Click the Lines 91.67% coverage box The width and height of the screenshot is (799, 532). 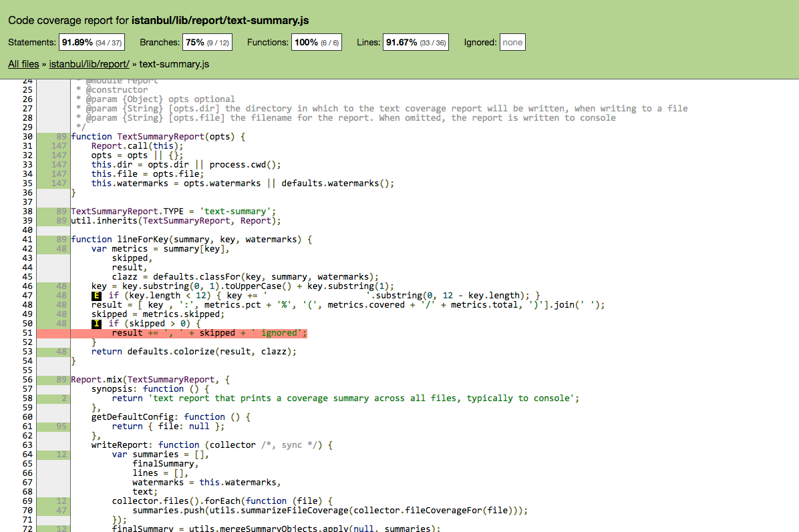tap(416, 42)
